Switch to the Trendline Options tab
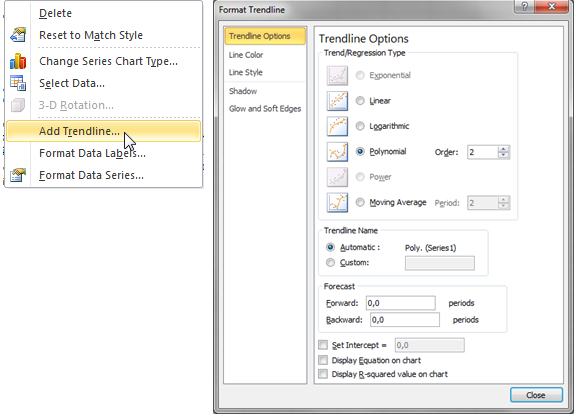This screenshot has height=417, width=574. [x=265, y=36]
